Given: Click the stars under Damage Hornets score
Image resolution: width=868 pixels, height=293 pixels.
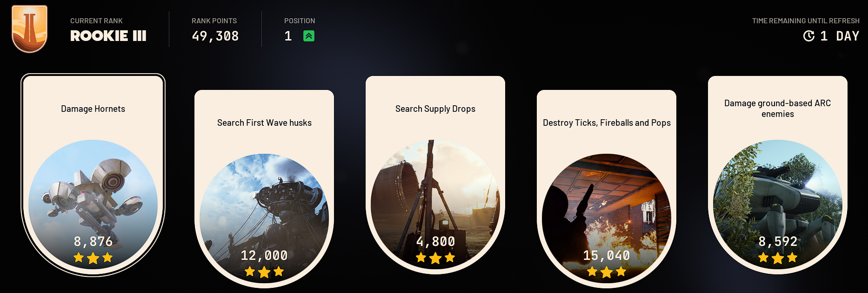Looking at the screenshot, I should coord(93,258).
